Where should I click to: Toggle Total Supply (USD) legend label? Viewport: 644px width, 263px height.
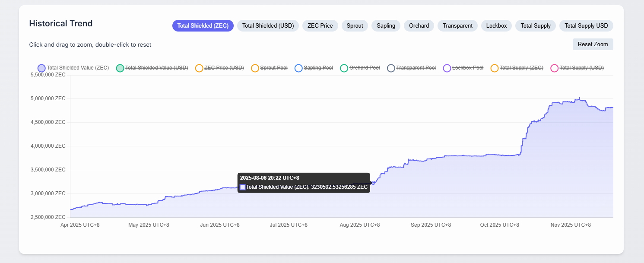click(581, 68)
